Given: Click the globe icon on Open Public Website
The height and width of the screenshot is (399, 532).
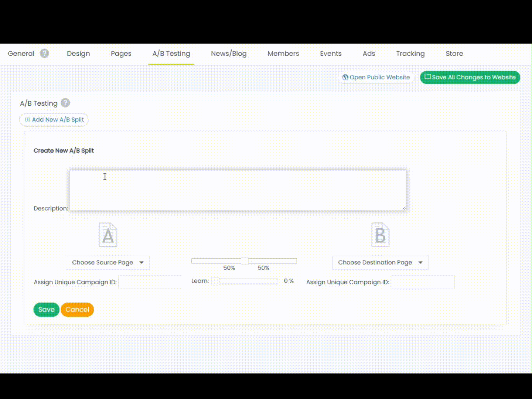Looking at the screenshot, I should pos(345,77).
